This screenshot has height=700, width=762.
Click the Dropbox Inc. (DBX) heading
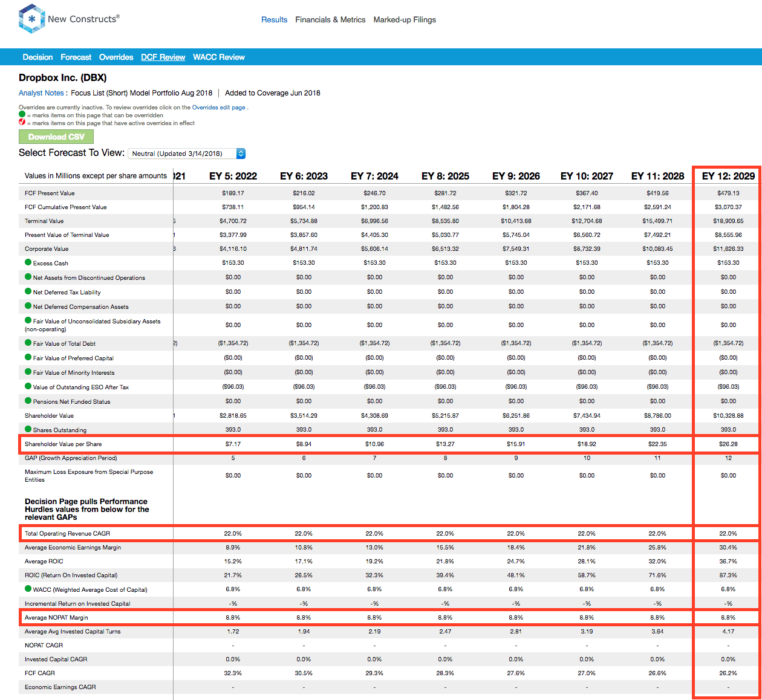click(63, 77)
